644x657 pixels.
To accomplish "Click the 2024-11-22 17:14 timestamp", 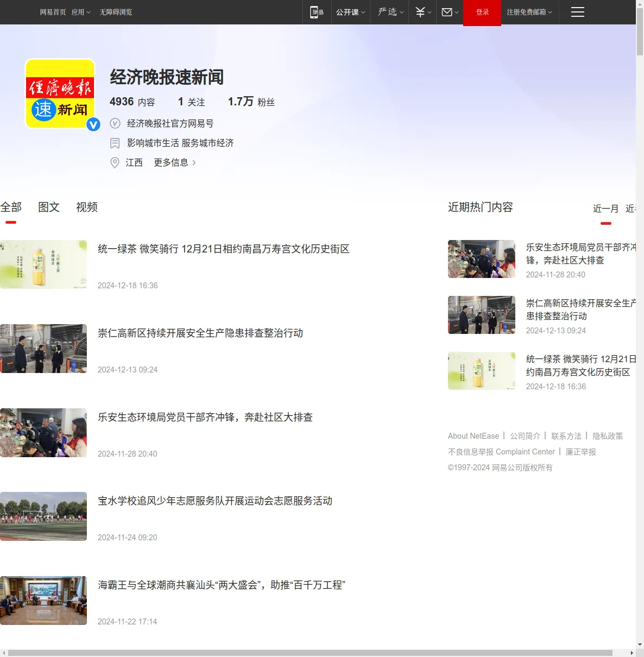I will (127, 622).
